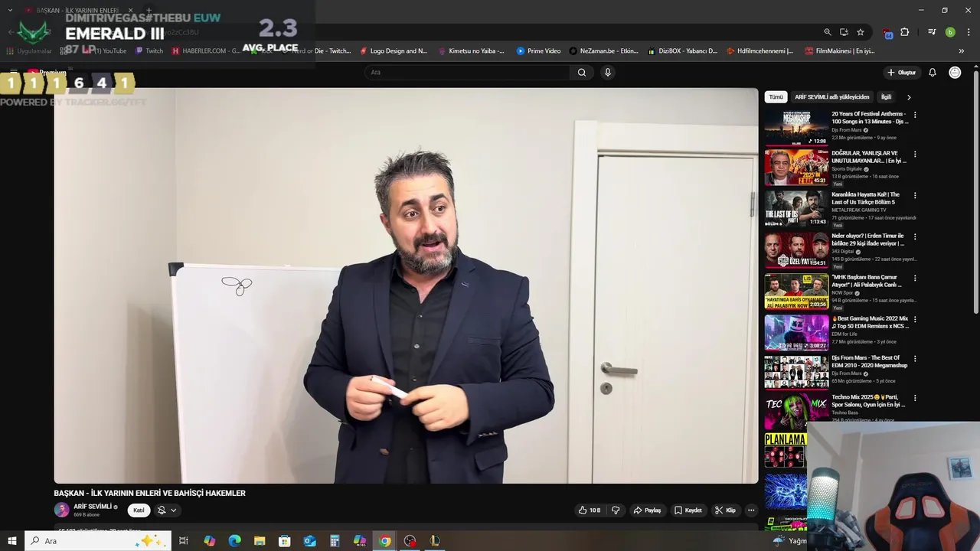This screenshot has height=551, width=980.
Task: Select the İlgili filter chip
Action: click(x=886, y=97)
